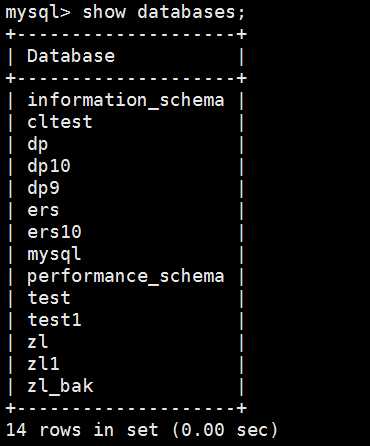The image size is (370, 446).
Task: Select the zl database entry
Action: click(38, 341)
